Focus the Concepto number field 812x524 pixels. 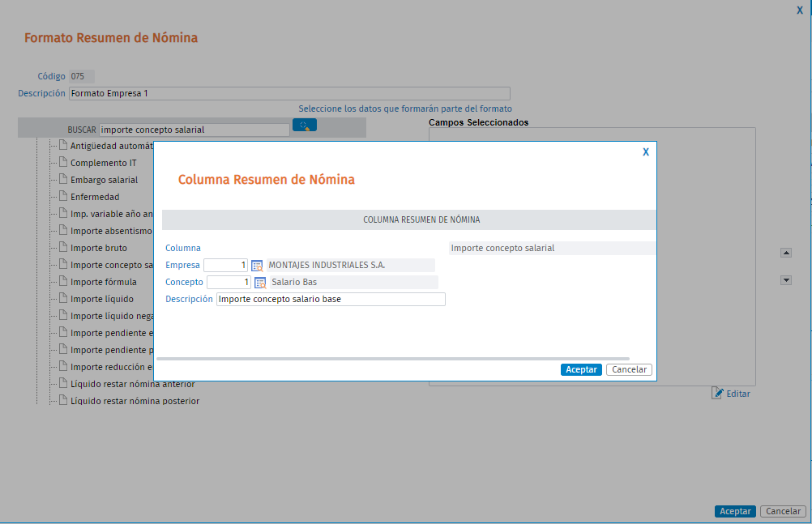229,282
